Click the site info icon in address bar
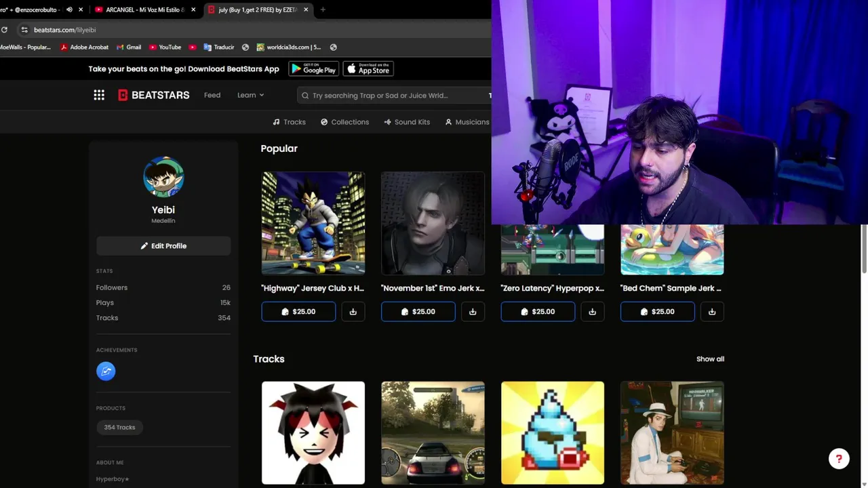 click(24, 30)
